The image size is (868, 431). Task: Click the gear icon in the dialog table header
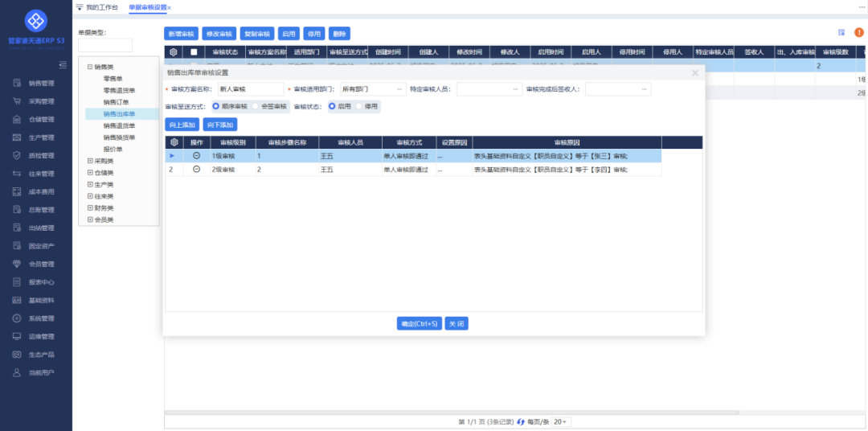coord(174,142)
